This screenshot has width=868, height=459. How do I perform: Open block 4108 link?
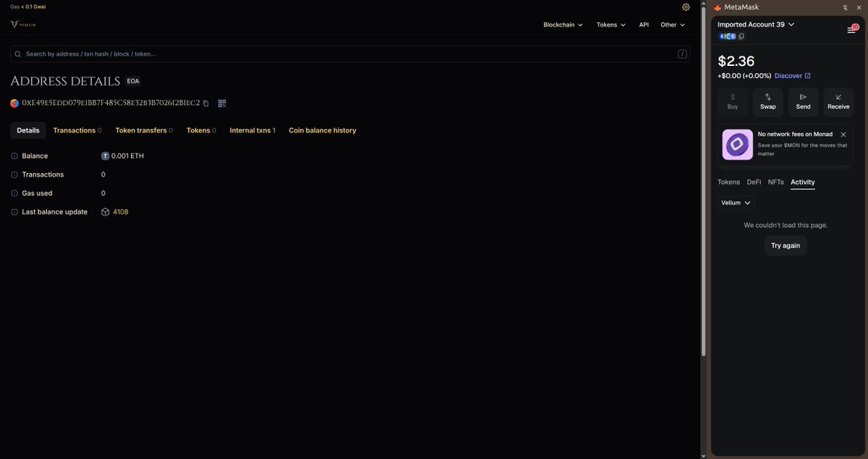[x=121, y=212]
